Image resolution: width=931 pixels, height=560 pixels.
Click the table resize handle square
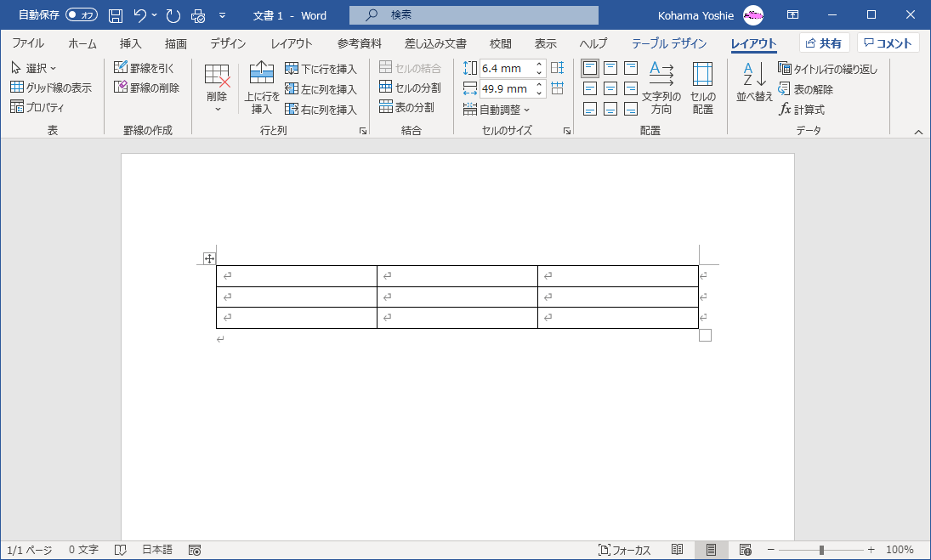[705, 335]
